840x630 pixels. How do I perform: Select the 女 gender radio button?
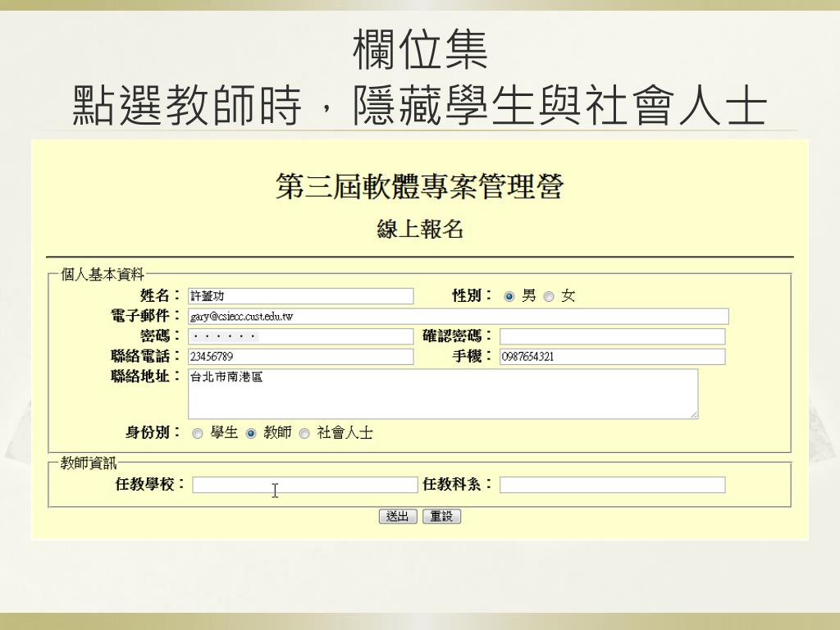click(x=549, y=296)
